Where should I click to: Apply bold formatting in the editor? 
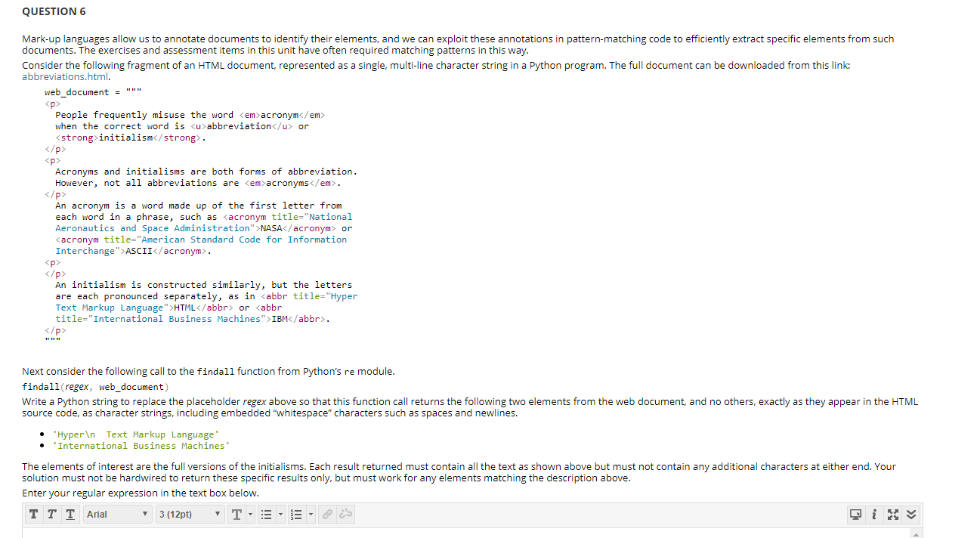(33, 514)
